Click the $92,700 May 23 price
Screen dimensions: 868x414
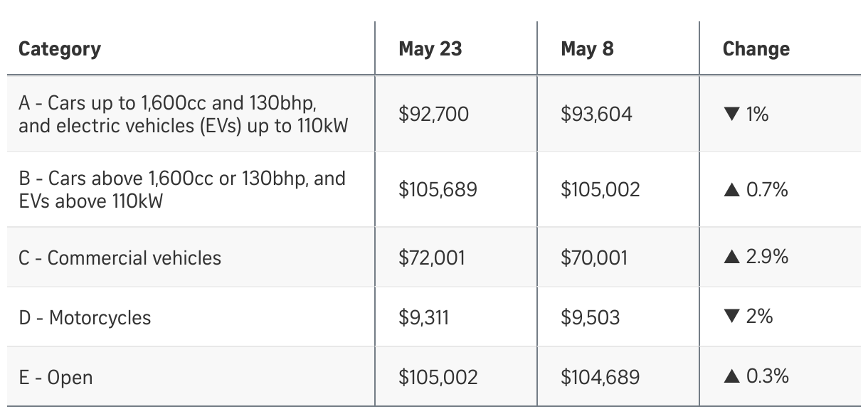433,115
